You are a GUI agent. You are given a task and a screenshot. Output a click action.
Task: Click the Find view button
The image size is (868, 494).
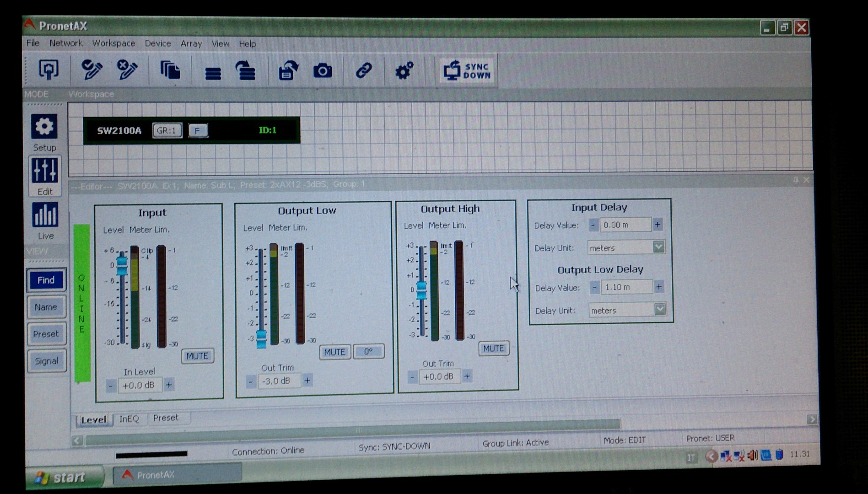coord(46,280)
